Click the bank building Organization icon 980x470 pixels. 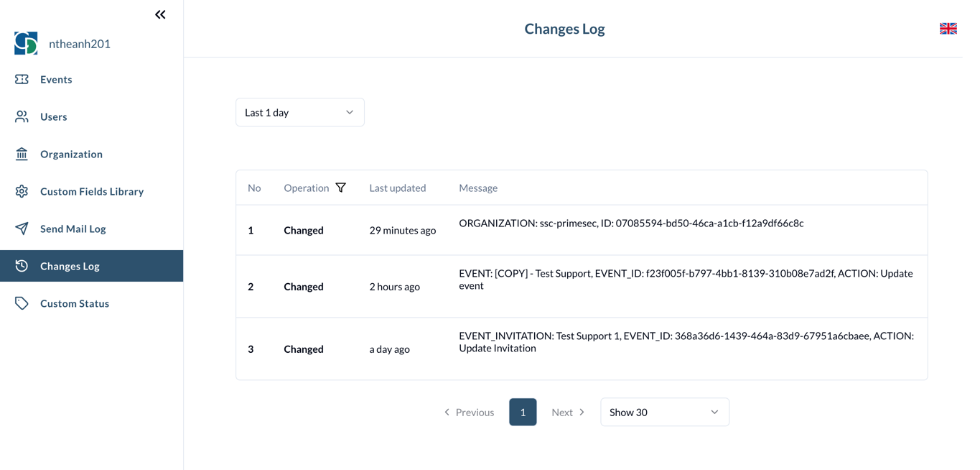[x=22, y=154]
